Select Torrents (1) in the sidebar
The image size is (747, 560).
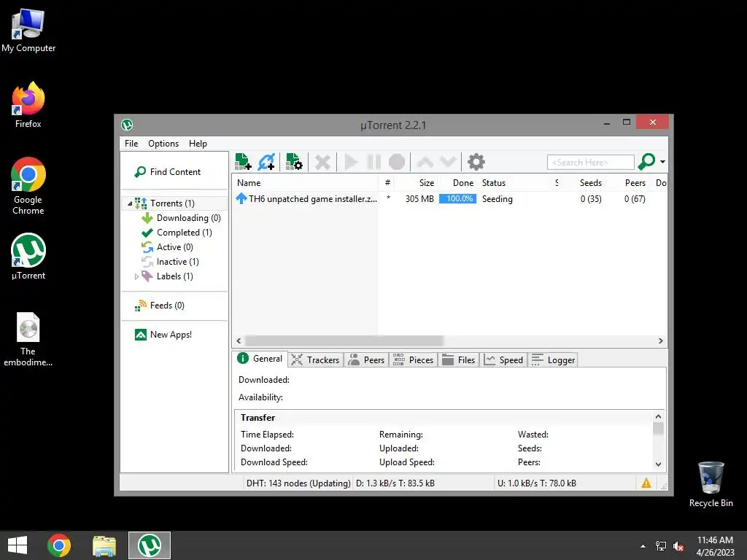pyautogui.click(x=172, y=203)
